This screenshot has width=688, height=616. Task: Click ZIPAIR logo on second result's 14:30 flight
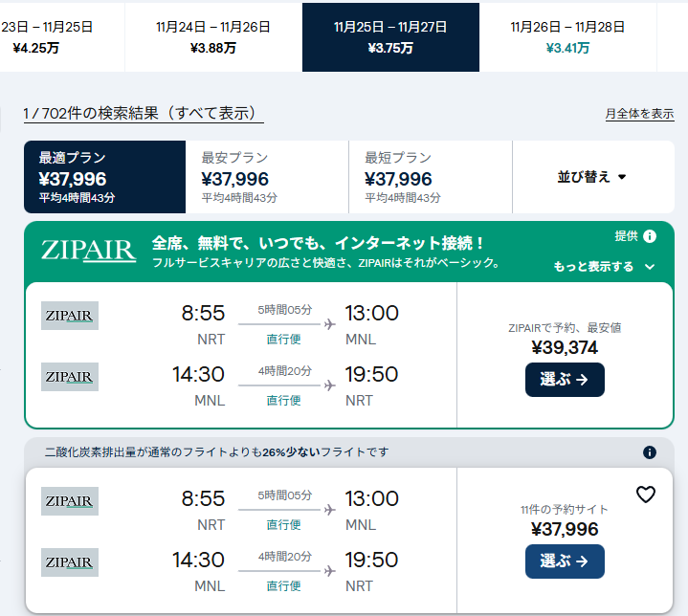[x=70, y=562]
